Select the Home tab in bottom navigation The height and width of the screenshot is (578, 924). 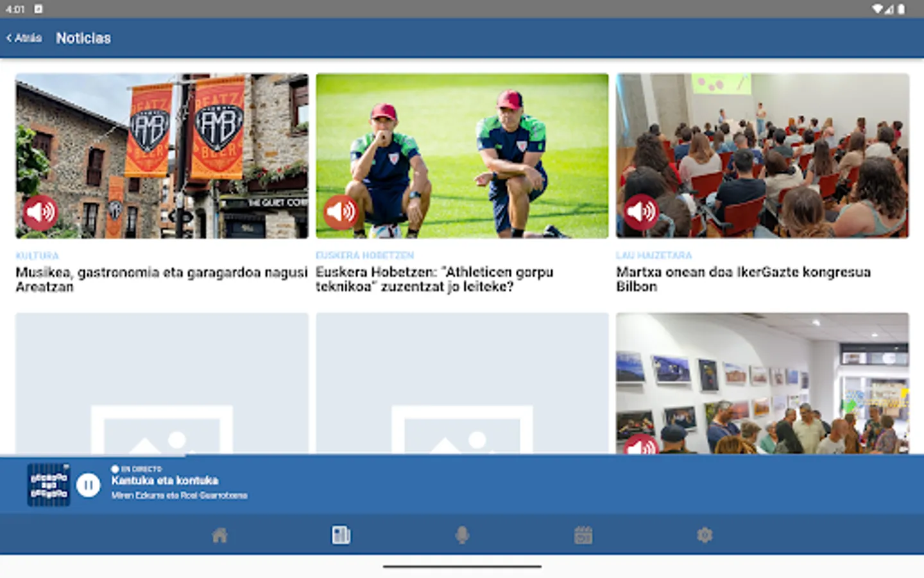pos(221,534)
